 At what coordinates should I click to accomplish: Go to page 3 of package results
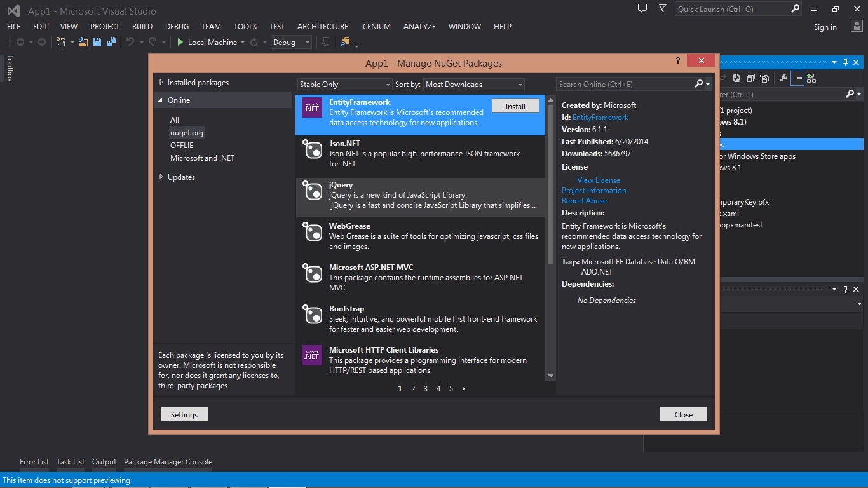426,388
